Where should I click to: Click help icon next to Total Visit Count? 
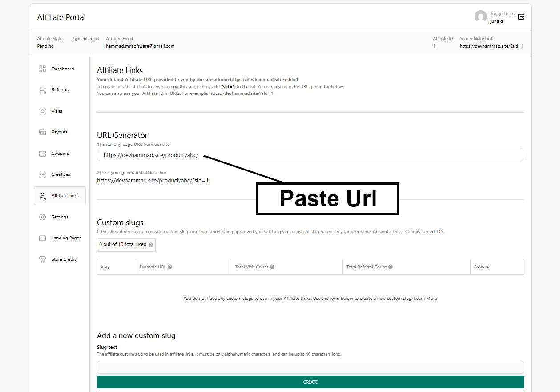pos(272,267)
